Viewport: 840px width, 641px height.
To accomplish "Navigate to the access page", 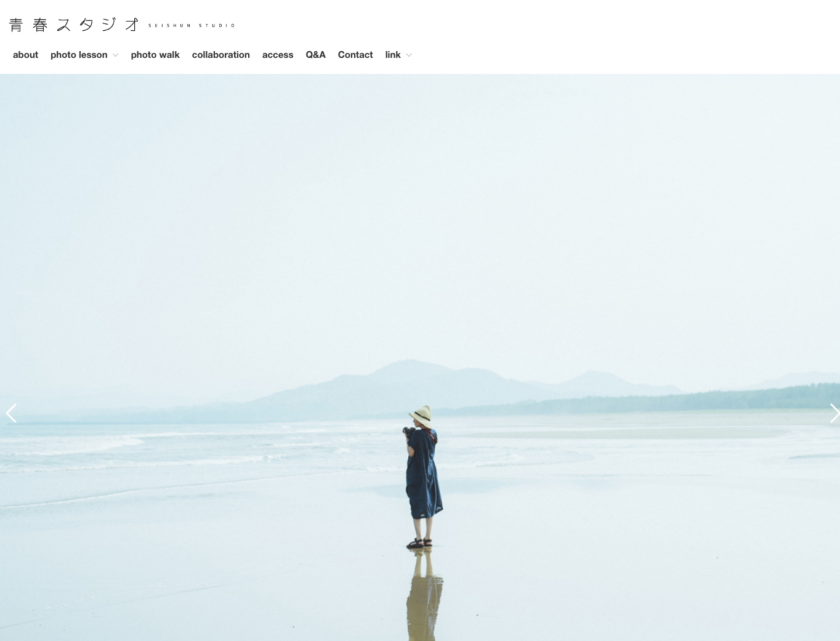I will (278, 55).
